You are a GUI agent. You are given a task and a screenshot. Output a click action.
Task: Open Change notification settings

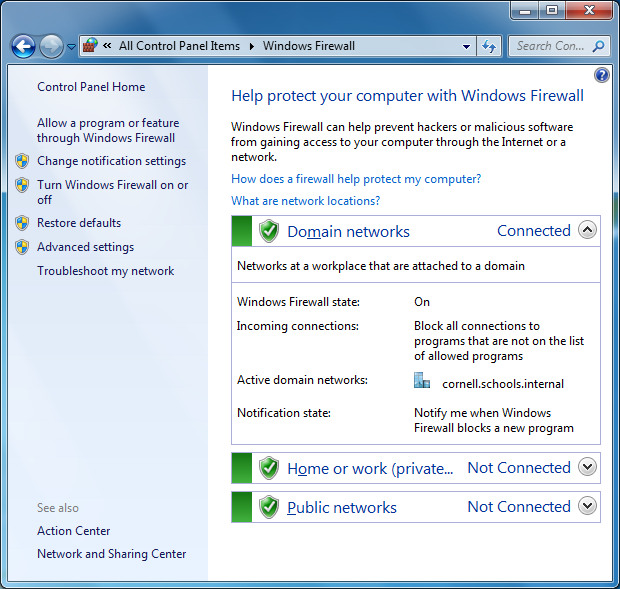[x=111, y=161]
